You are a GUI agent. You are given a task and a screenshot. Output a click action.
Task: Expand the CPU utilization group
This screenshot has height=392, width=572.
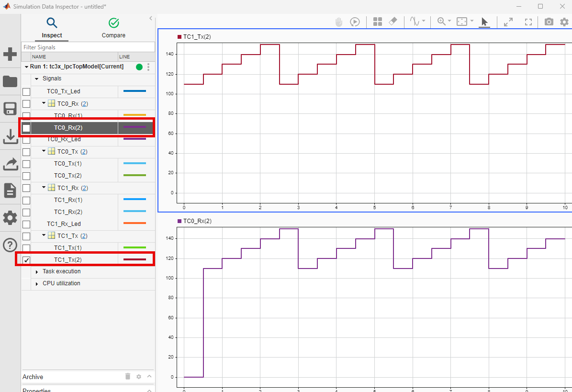[37, 284]
